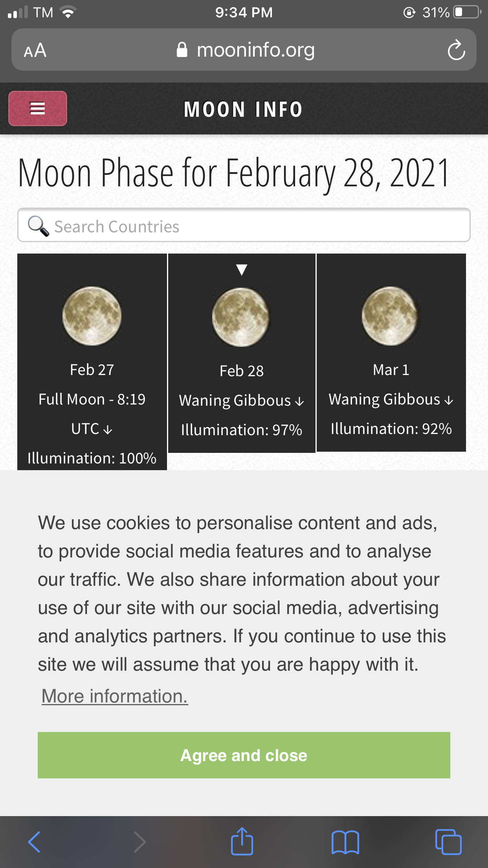
Task: Expand the Feb 27 Full Moon details
Action: pyautogui.click(x=108, y=430)
